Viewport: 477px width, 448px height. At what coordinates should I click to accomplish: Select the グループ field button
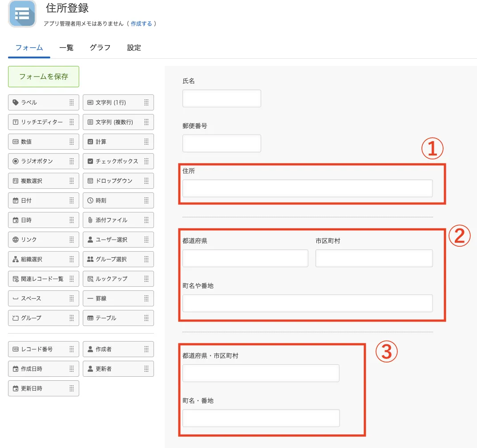pos(44,318)
